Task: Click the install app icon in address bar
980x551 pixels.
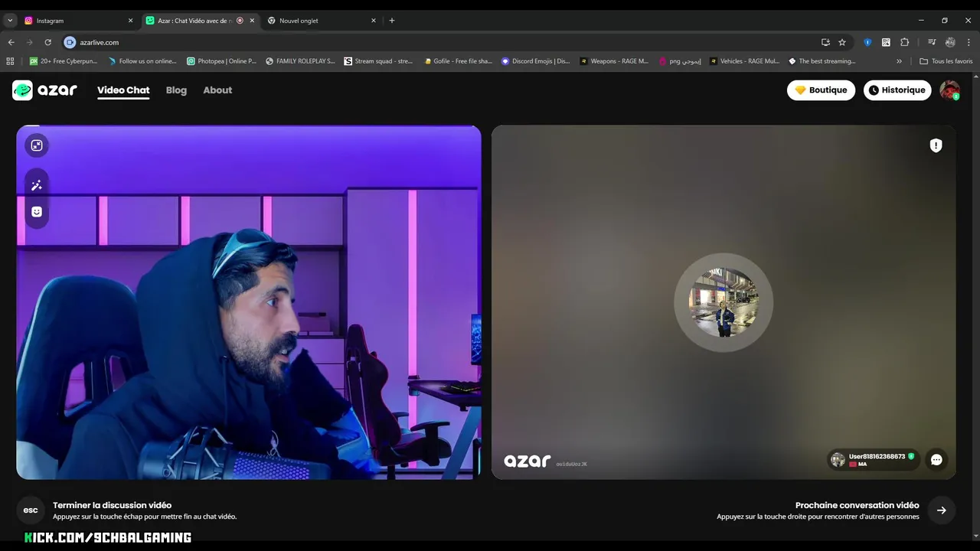Action: 825,42
